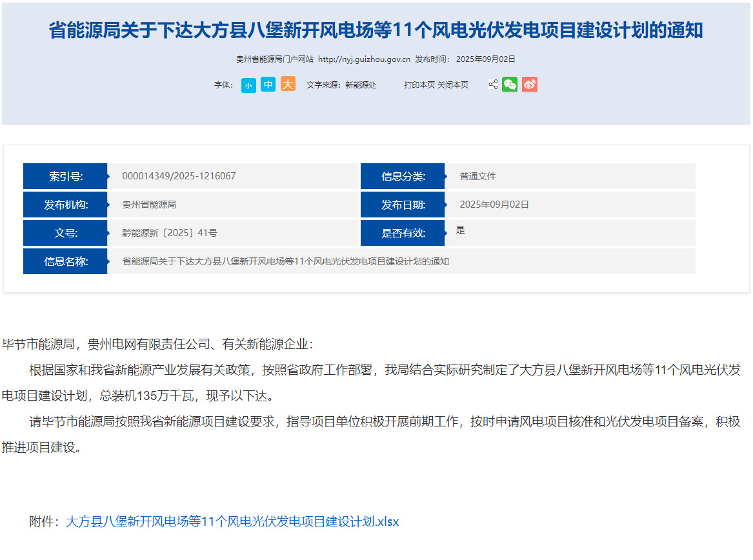Viewport: 753px width, 560px height.
Task: Select the 信息分类 label cell
Action: 403,176
